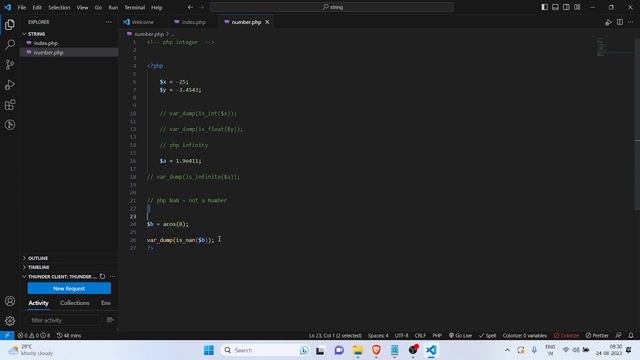Open Thunder Client panel more options ellipsis
This screenshot has width=640, height=360.
tap(112, 276)
